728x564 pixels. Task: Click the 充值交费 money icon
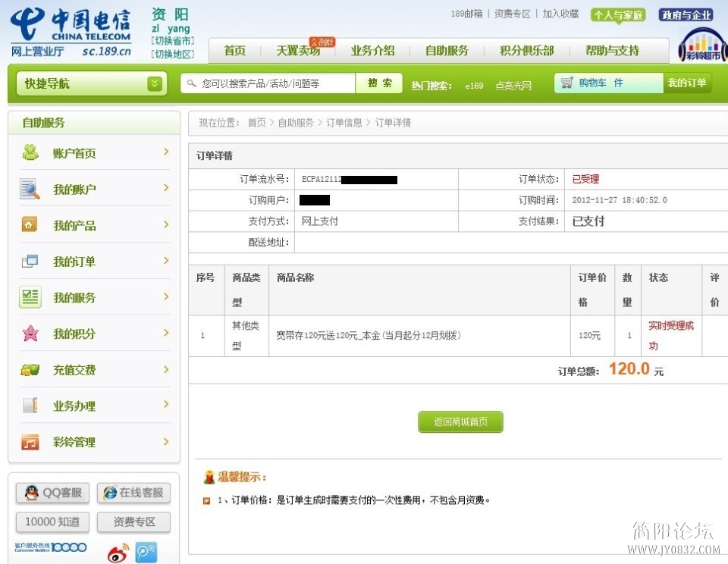pyautogui.click(x=30, y=370)
